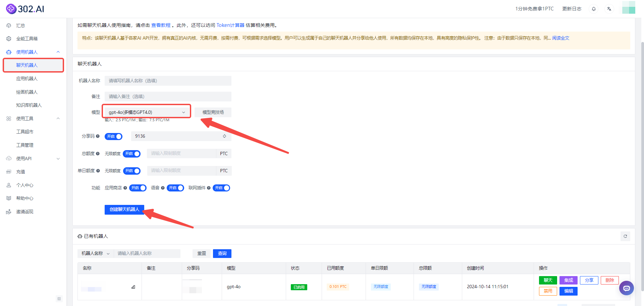Click orange 禁用 action button
Screen dimensions: 644x306
pyautogui.click(x=548, y=291)
